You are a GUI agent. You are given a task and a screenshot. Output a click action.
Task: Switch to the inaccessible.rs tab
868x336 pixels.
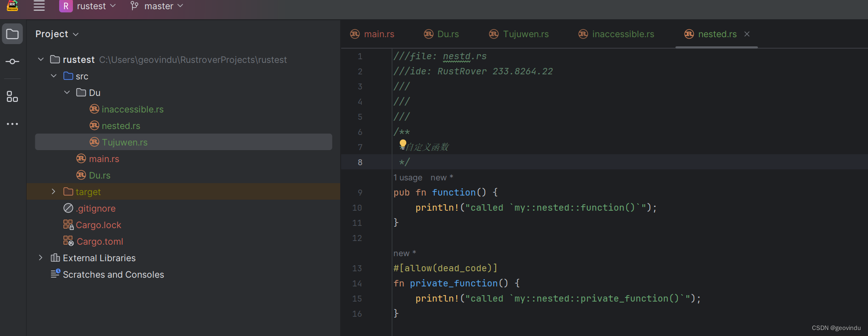point(617,34)
